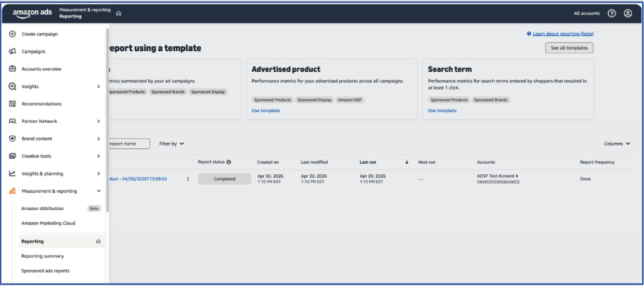
Task: Expand the Insights submenu chevron
Action: click(99, 87)
